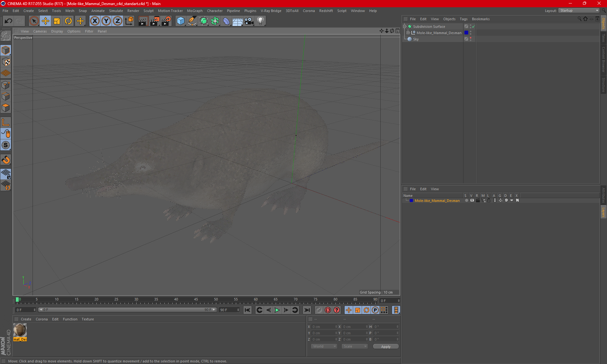Expand the Mole-like_Mammal_Desman object
This screenshot has height=364, width=607.
point(408,33)
